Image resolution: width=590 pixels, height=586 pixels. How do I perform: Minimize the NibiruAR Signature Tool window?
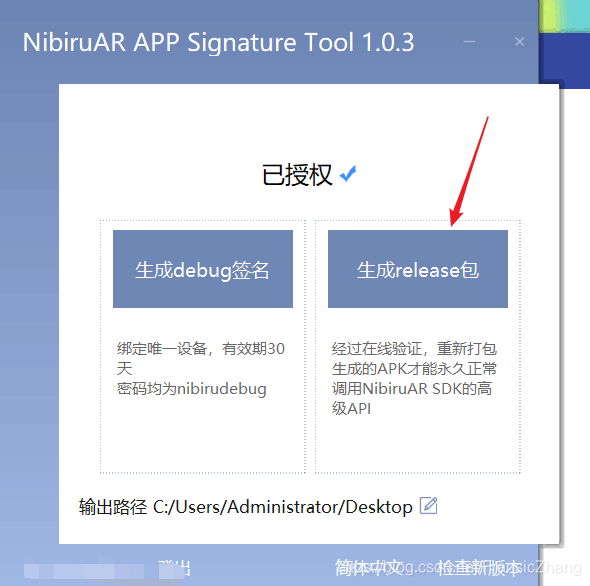pos(469,41)
